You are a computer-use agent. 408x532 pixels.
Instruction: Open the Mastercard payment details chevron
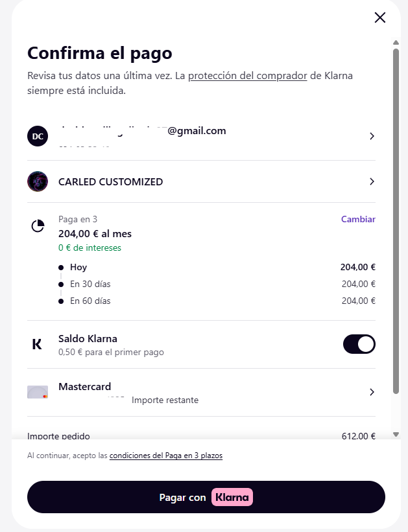tap(372, 392)
